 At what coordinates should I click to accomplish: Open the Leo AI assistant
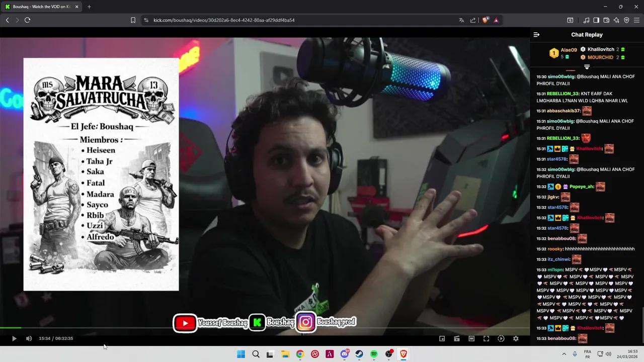616,20
